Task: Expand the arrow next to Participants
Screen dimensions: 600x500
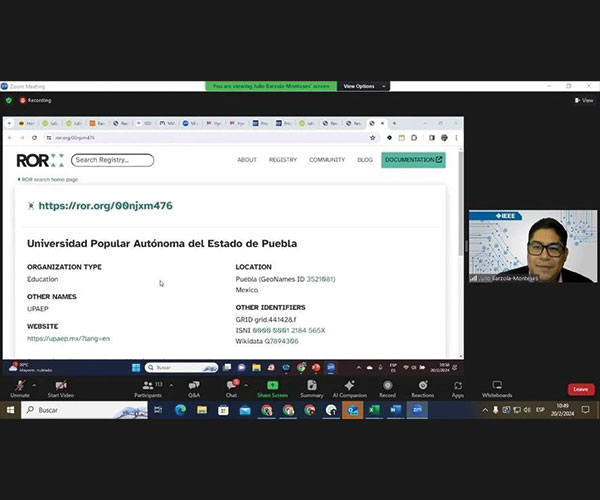Action: point(171,385)
